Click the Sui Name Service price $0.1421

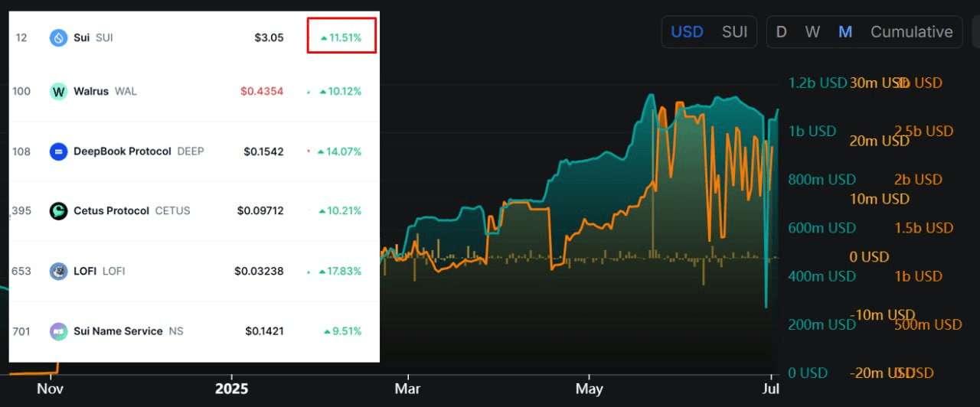point(264,331)
